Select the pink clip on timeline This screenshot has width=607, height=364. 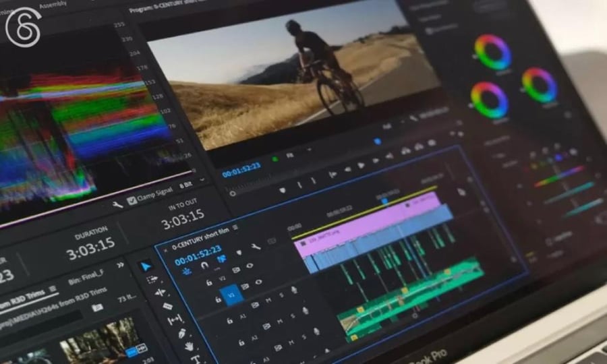click(369, 224)
